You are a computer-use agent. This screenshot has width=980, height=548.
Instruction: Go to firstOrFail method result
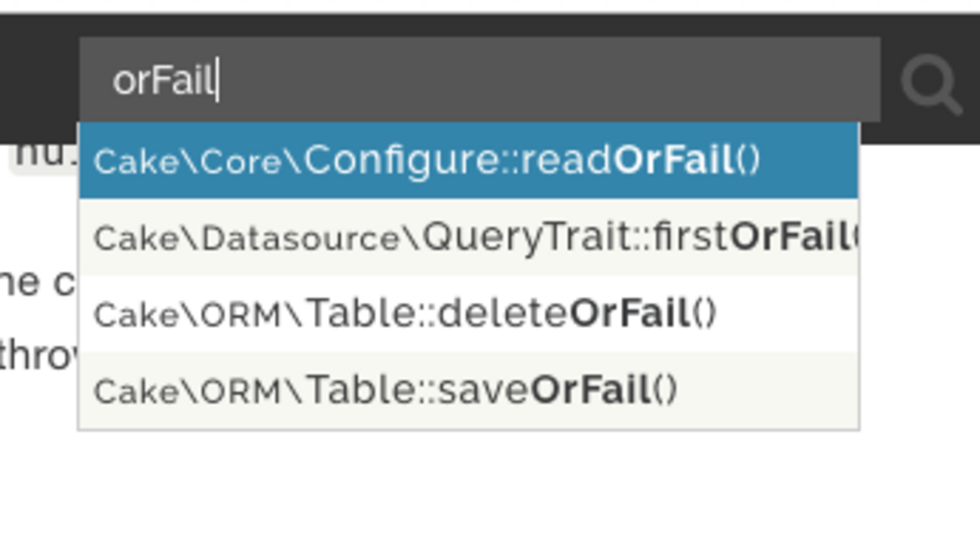click(467, 237)
